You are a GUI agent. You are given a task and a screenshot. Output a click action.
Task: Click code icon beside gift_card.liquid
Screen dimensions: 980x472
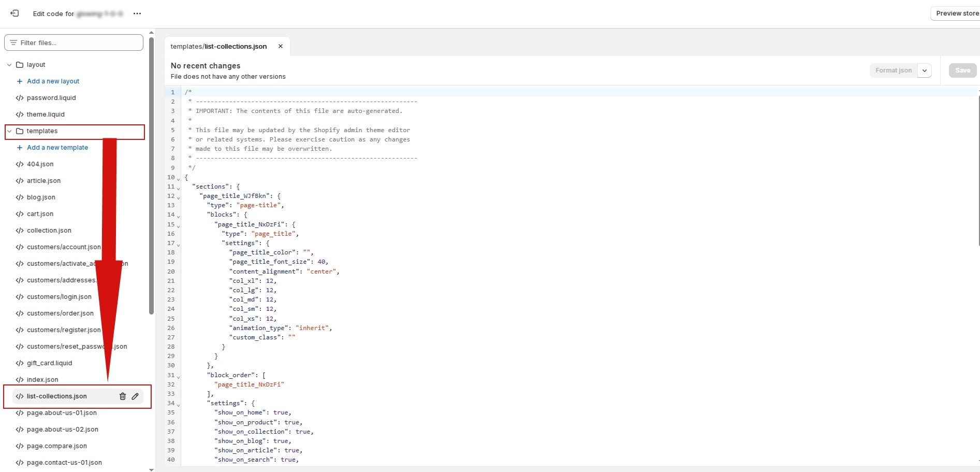click(20, 363)
